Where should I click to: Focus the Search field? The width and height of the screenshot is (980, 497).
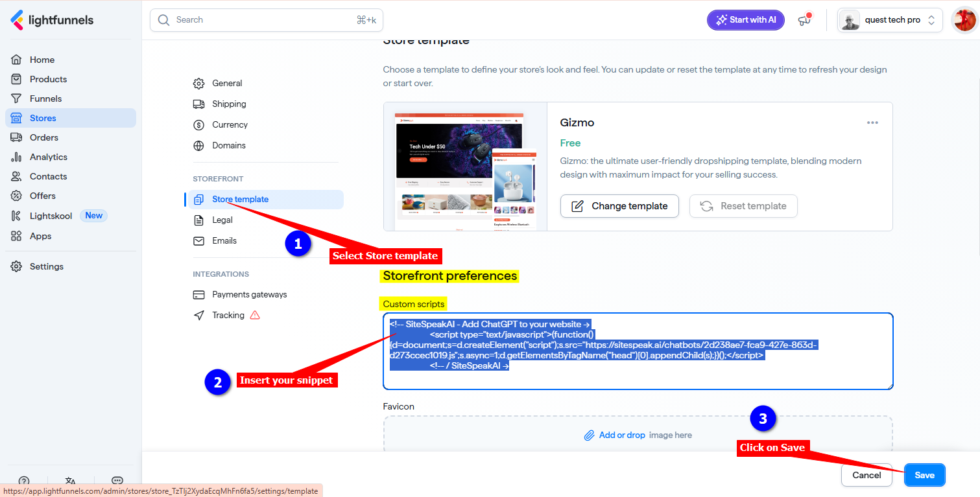(267, 20)
